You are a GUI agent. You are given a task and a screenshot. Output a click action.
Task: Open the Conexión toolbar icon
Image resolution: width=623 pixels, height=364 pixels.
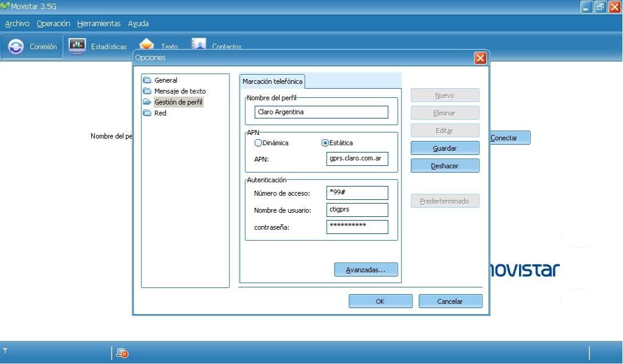[16, 47]
